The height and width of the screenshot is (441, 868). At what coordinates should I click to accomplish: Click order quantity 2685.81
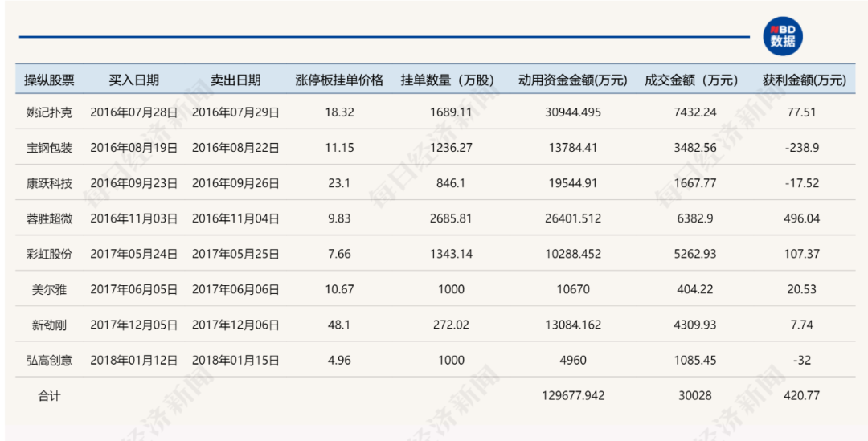point(451,218)
